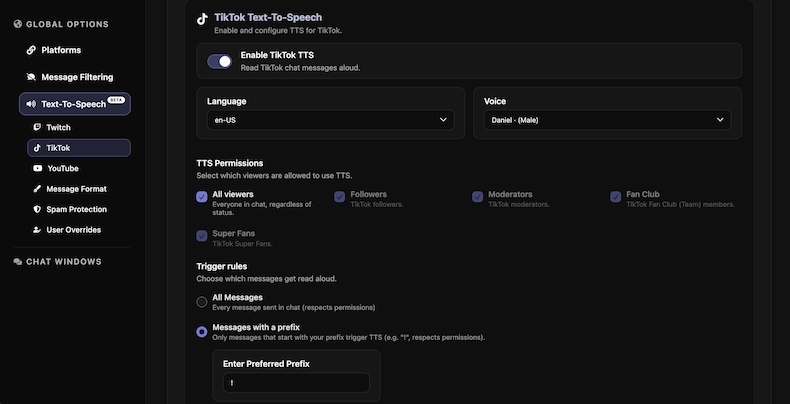Screen dimensions: 790x404
Task: Select the All Messages radio option
Action: point(202,302)
